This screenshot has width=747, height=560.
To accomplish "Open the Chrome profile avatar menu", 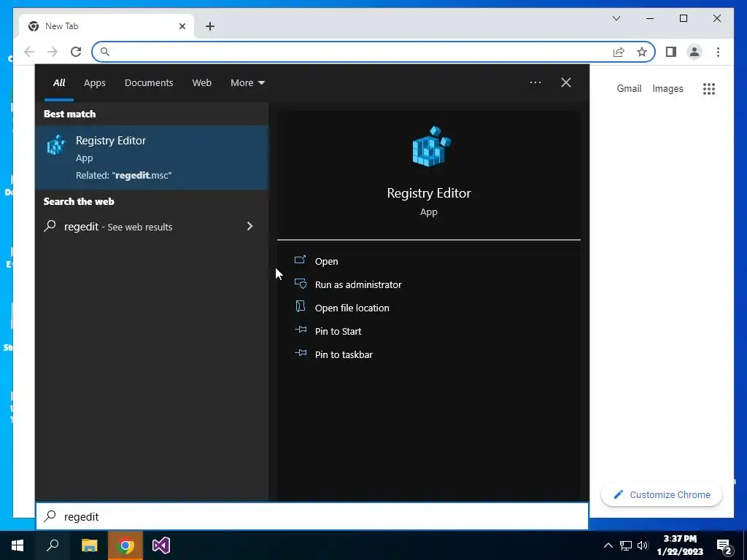I will [694, 52].
